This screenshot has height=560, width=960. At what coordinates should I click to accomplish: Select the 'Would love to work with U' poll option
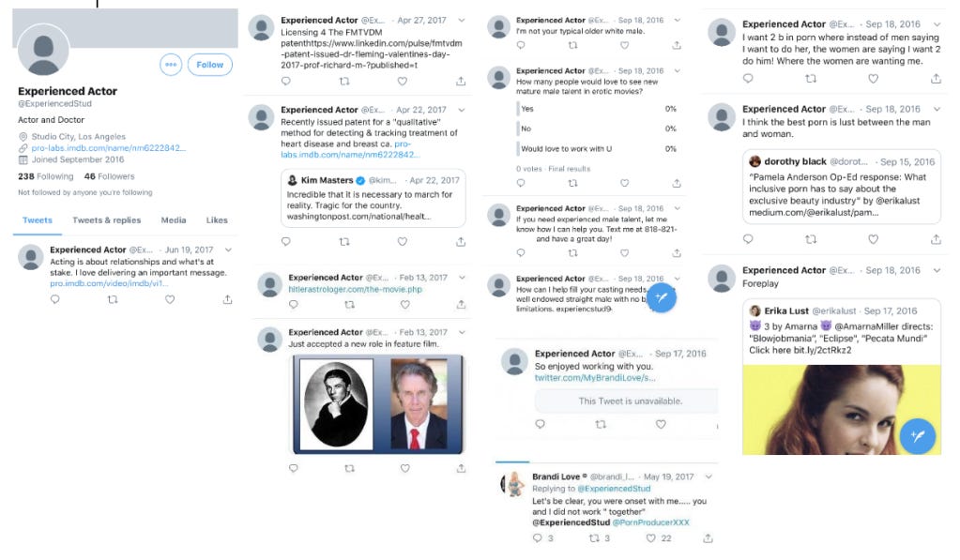tap(597, 149)
